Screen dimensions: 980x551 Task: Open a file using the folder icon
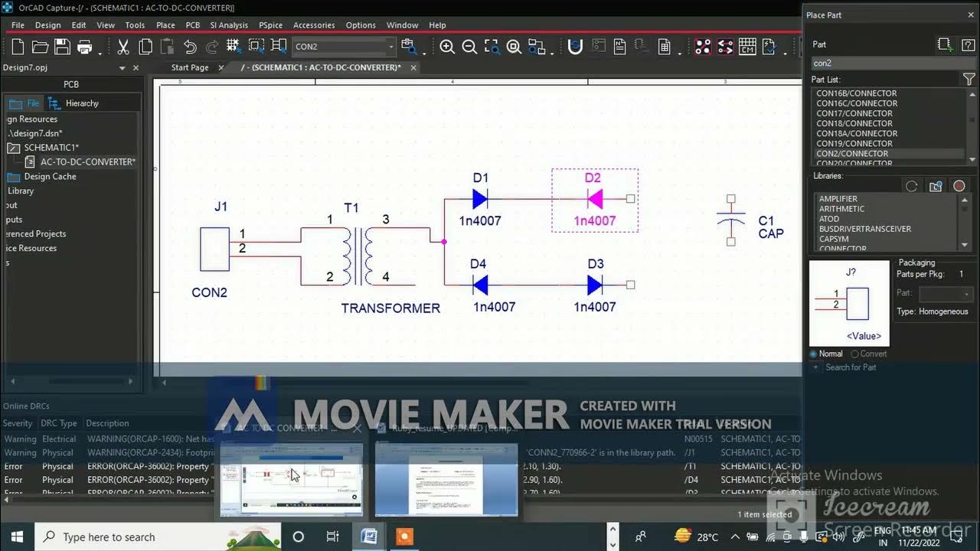pyautogui.click(x=40, y=47)
